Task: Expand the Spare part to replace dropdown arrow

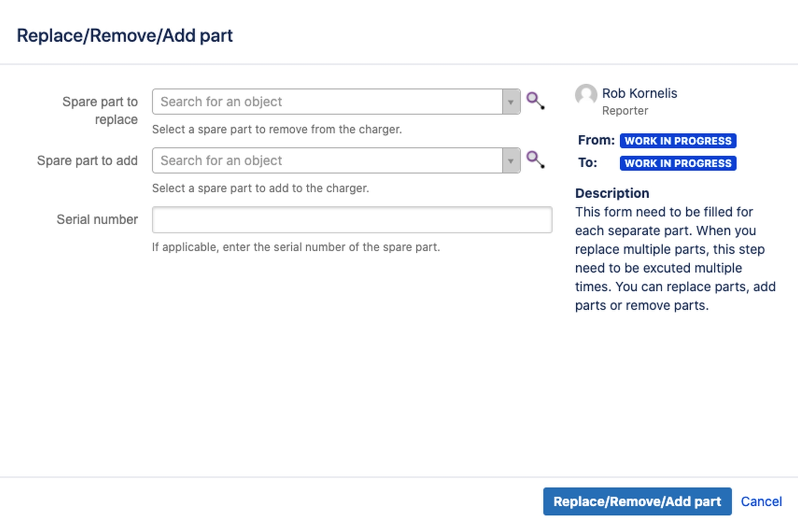Action: click(511, 102)
